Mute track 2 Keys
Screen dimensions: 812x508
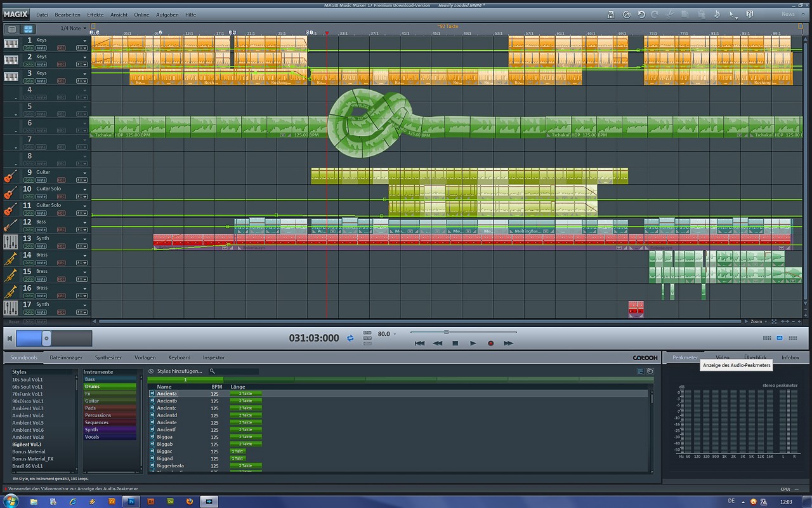point(40,64)
